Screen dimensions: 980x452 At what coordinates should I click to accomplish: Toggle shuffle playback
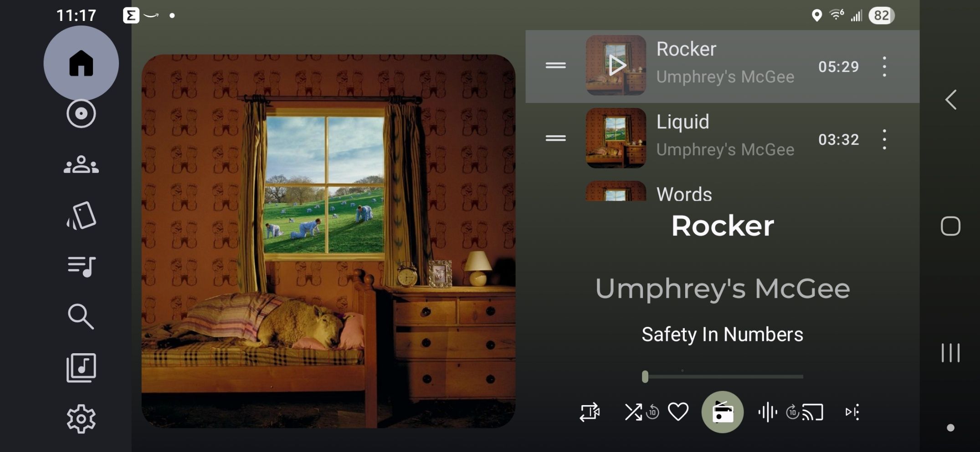point(633,412)
